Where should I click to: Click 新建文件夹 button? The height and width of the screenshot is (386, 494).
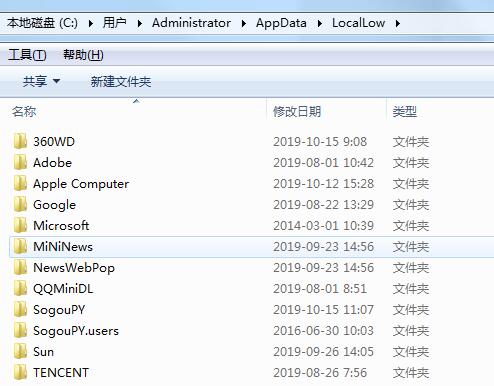pos(121,81)
